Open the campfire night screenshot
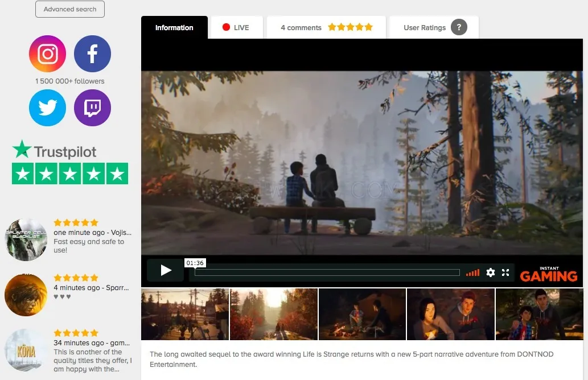The image size is (588, 380). [x=362, y=314]
